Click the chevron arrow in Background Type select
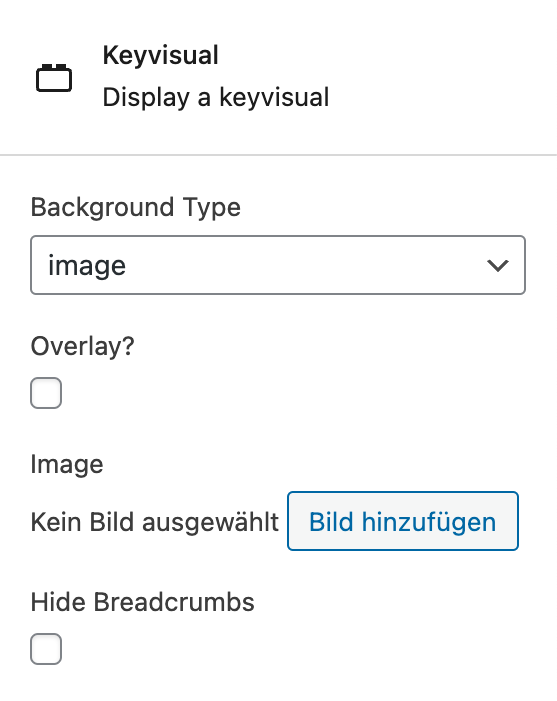Image resolution: width=557 pixels, height=701 pixels. (498, 266)
